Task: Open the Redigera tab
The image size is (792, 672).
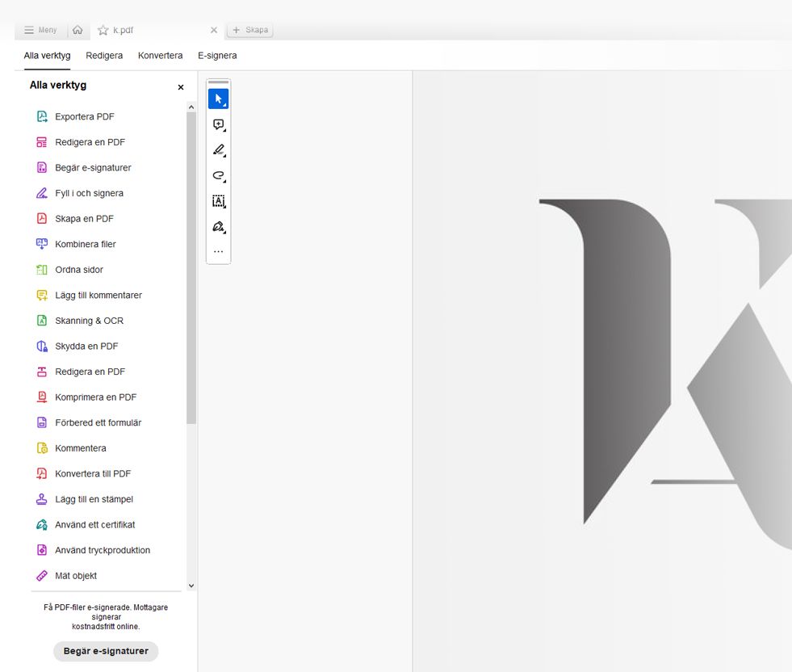Action: point(104,56)
